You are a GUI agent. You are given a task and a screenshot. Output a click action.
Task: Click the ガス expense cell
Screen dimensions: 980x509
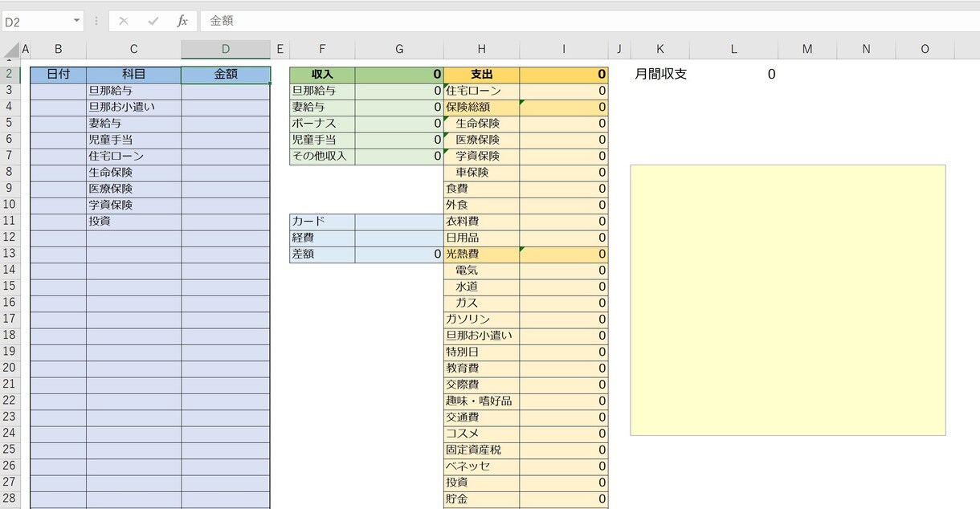481,303
